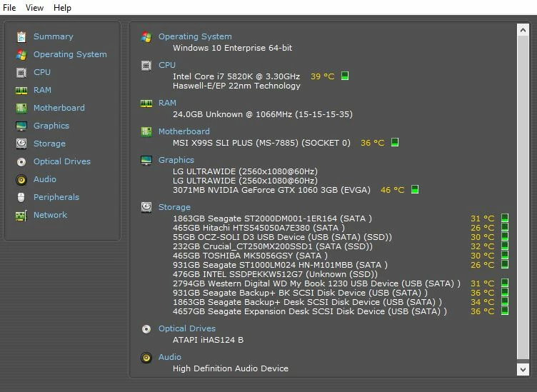Click the Motherboard icon in sidebar

(x=21, y=109)
